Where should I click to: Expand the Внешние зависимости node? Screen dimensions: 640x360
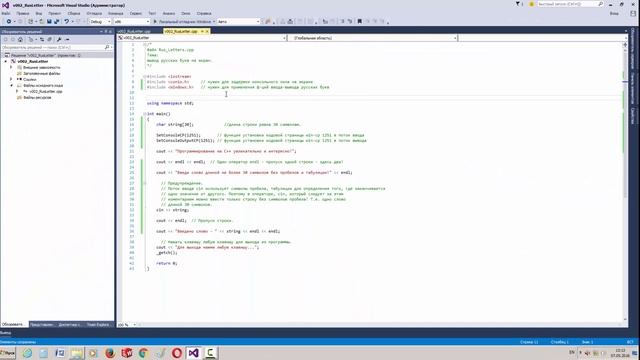11,67
